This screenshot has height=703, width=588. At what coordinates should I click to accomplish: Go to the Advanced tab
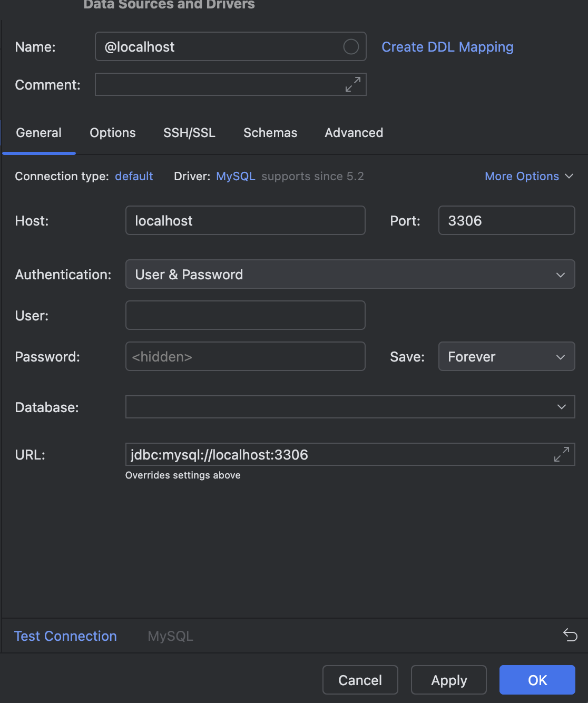(354, 133)
